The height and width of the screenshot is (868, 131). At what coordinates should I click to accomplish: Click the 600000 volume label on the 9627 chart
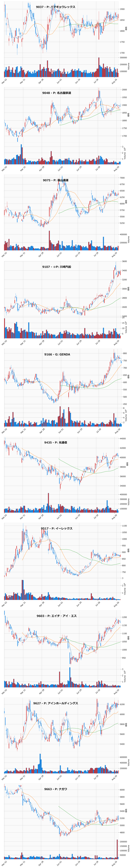click(x=124, y=757)
